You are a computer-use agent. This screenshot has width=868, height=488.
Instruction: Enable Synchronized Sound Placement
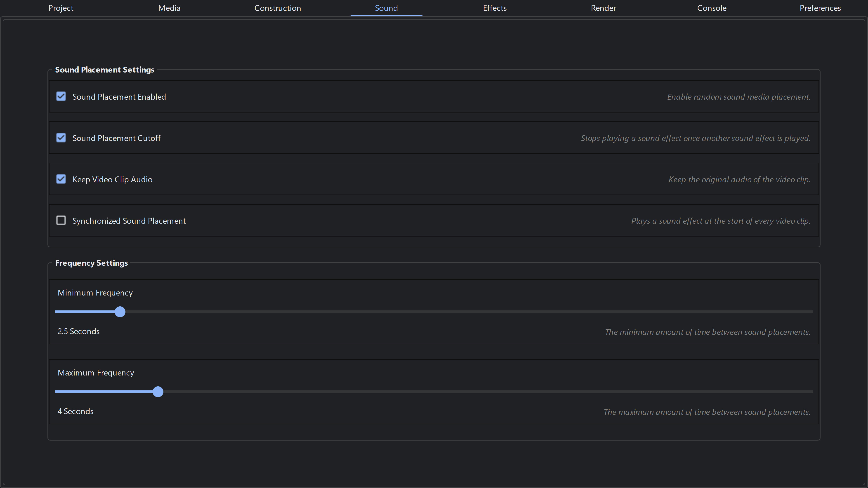61,220
